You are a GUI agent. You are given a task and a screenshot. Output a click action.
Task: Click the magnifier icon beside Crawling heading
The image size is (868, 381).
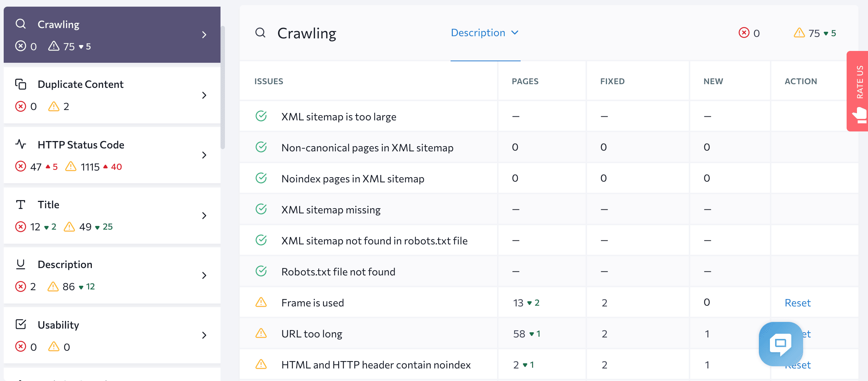tap(260, 33)
